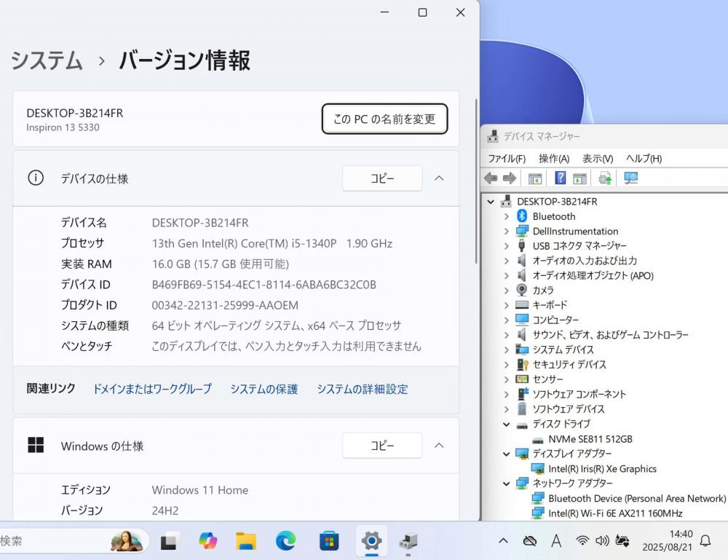Select the センサー device icon
728x560 pixels.
[x=522, y=379]
